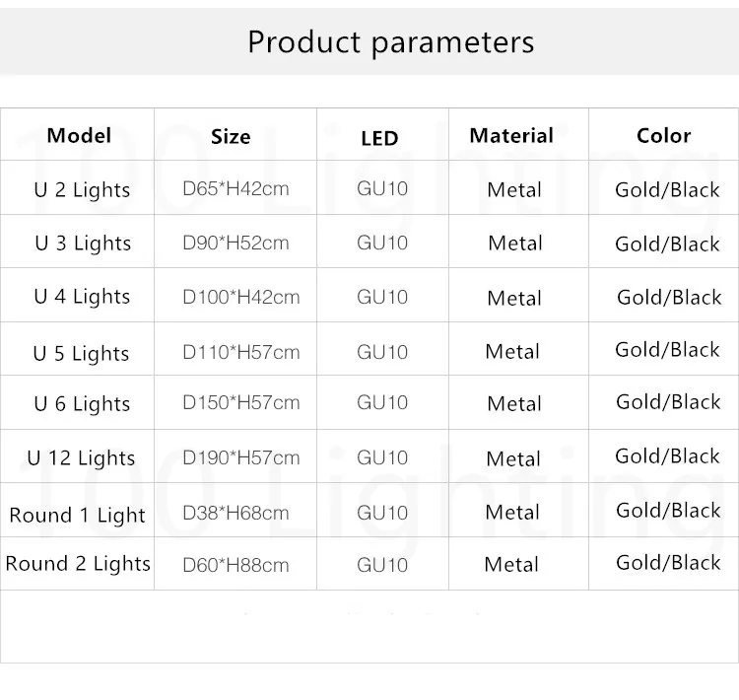Click Gold/Black in the Round 1 Light row
The height and width of the screenshot is (700, 739).
click(668, 511)
